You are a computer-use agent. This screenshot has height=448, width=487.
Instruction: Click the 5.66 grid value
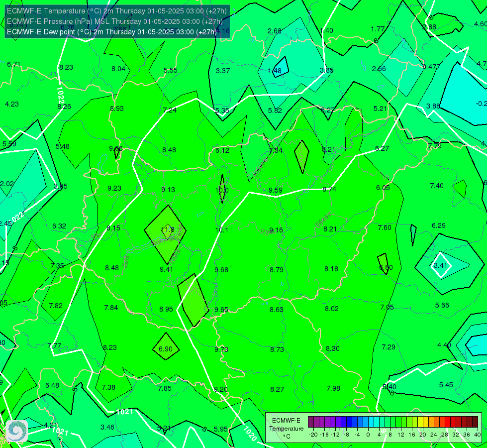pos(442,305)
